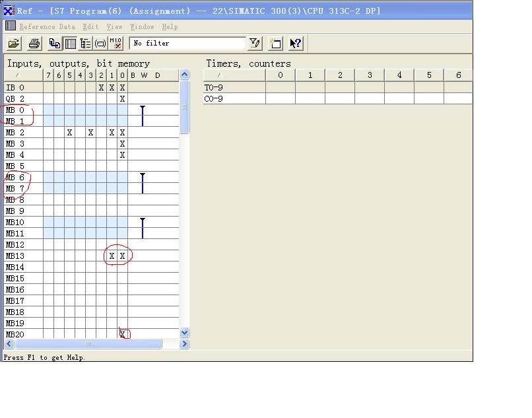The width and height of the screenshot is (532, 418).
Task: Show the Program Structure view icon
Action: tap(86, 44)
